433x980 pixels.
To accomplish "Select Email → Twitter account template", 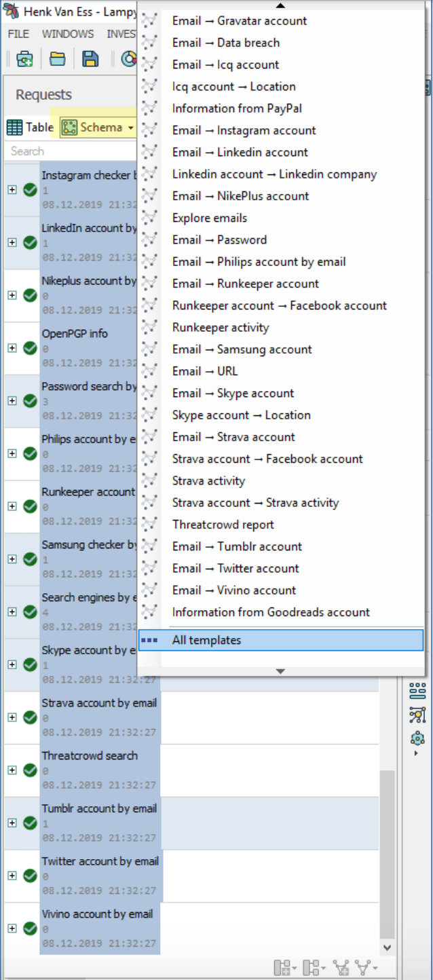I will pyautogui.click(x=236, y=568).
